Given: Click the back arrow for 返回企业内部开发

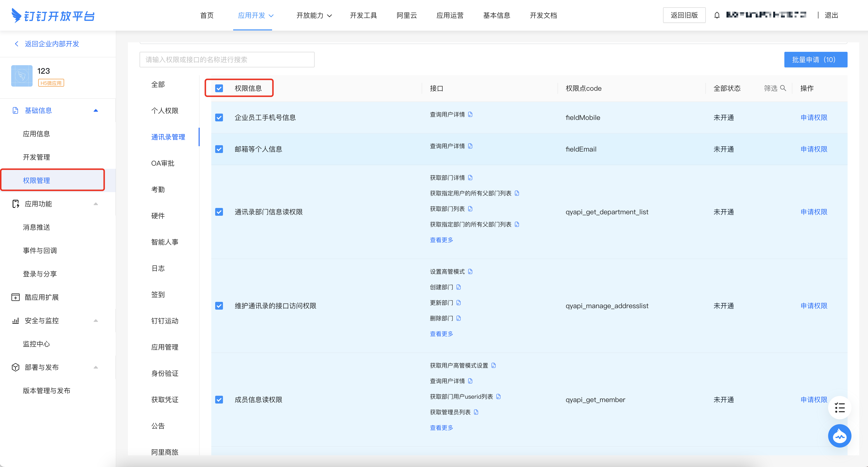Looking at the screenshot, I should pos(17,44).
